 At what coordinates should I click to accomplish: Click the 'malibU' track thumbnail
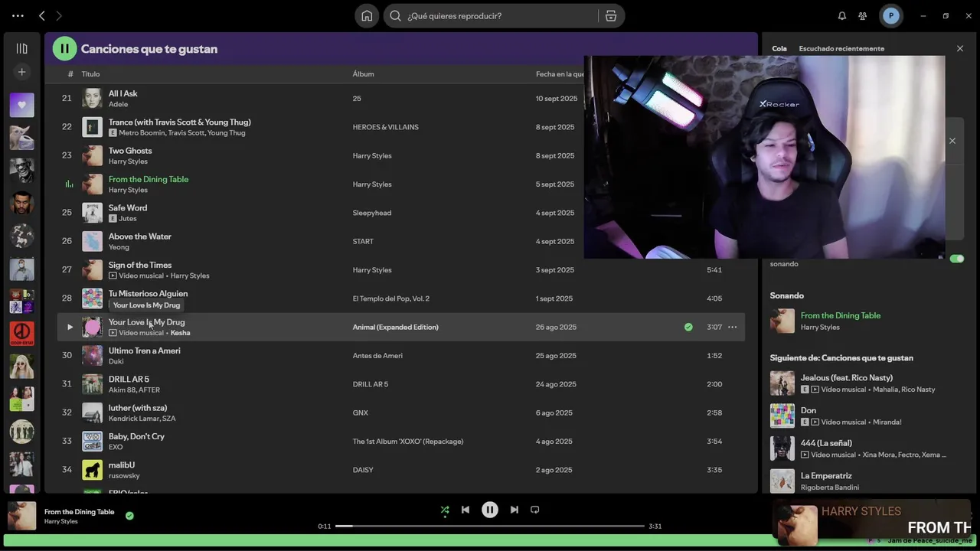[x=92, y=470]
